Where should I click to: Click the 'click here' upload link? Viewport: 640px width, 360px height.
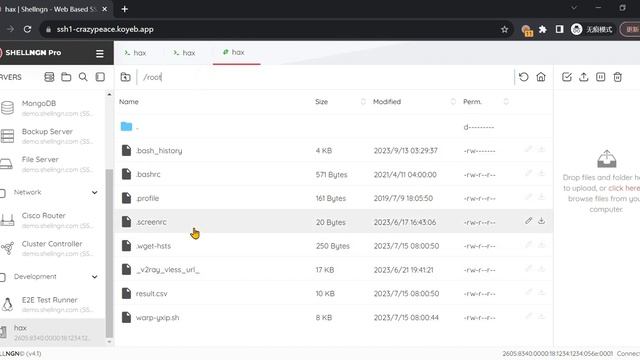624,188
